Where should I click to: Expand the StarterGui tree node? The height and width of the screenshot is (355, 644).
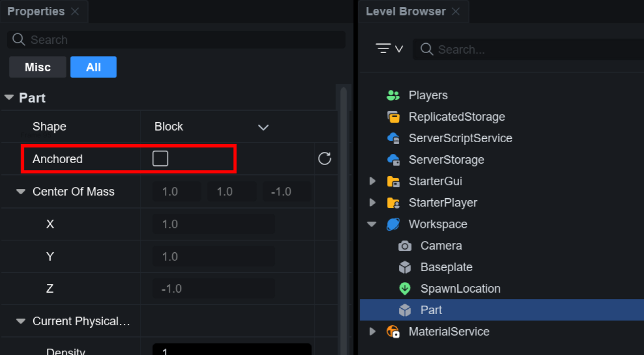pos(372,181)
